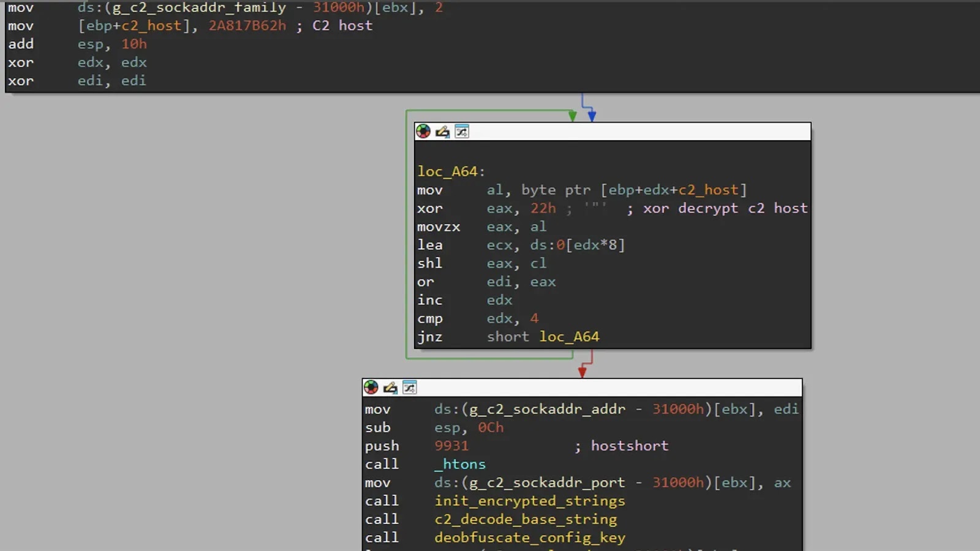Click 'inc edx' instruction

(465, 300)
